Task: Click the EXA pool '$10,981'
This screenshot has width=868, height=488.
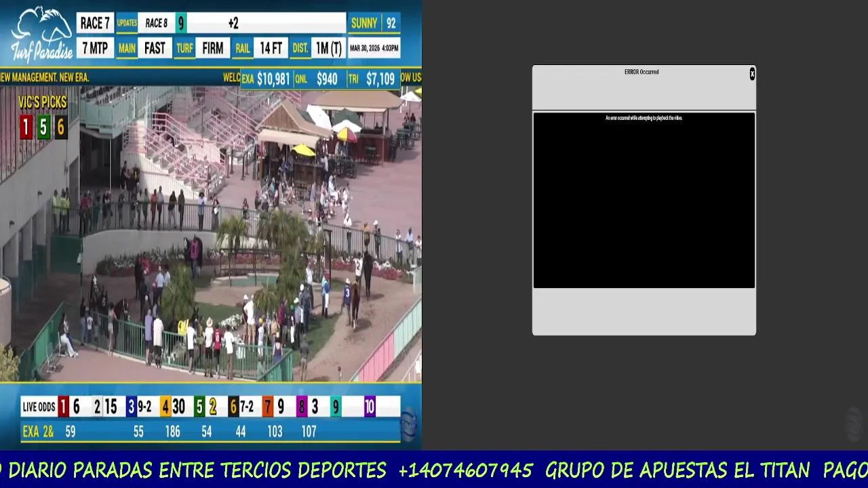Action: coord(273,79)
